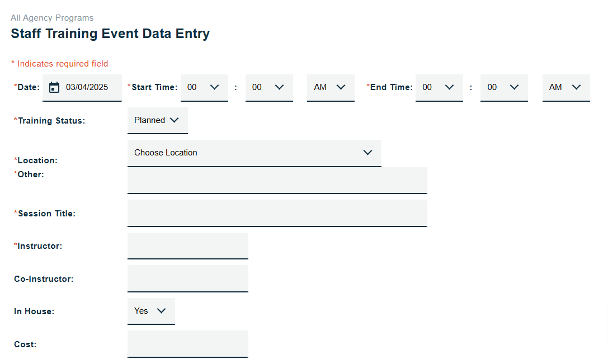The width and height of the screenshot is (608, 364).
Task: Click the Co-Instructor input field
Action: (187, 278)
